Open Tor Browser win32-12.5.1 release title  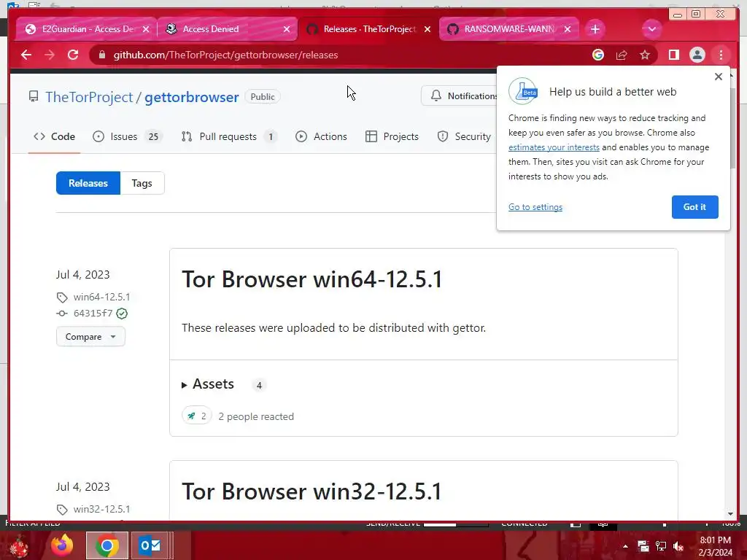(312, 491)
